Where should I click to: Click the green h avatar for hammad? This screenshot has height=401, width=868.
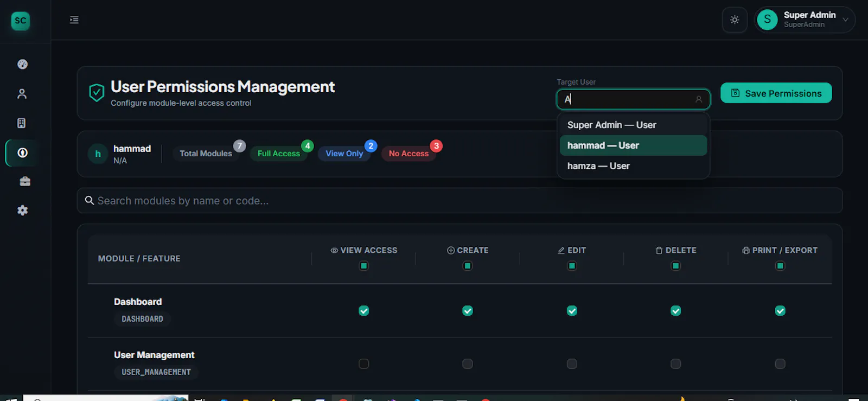click(98, 154)
